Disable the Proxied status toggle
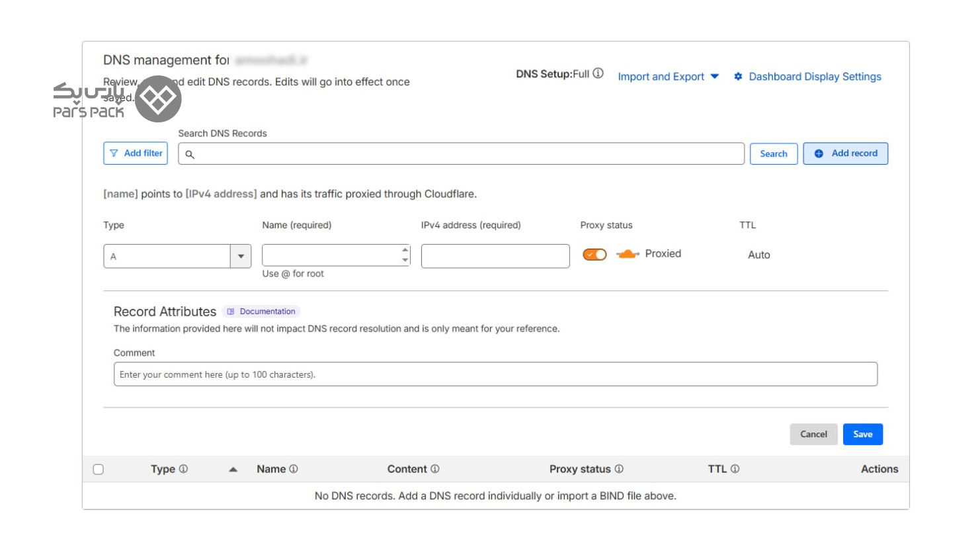Viewport: 980px width, 545px height. 594,255
